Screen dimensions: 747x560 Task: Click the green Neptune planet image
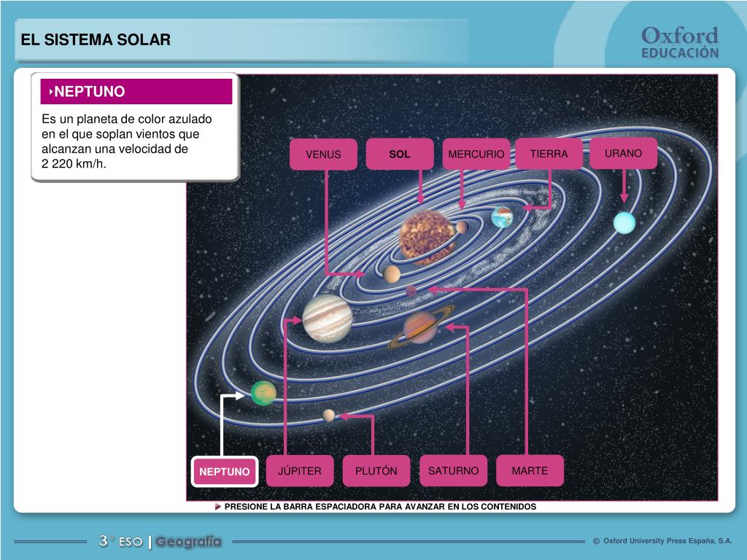[263, 393]
